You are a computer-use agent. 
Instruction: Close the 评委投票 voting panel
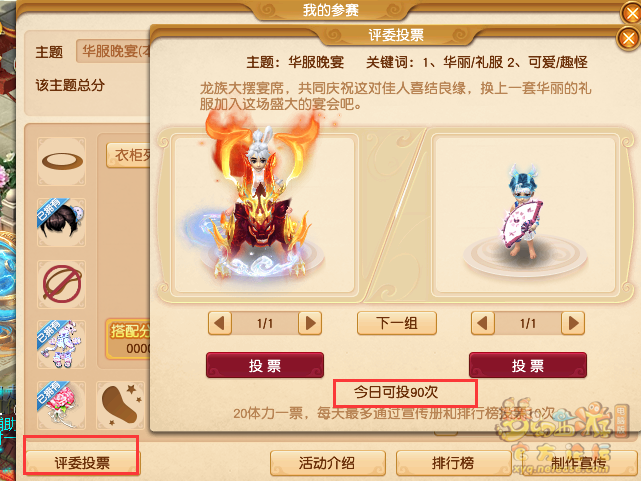[x=628, y=38]
